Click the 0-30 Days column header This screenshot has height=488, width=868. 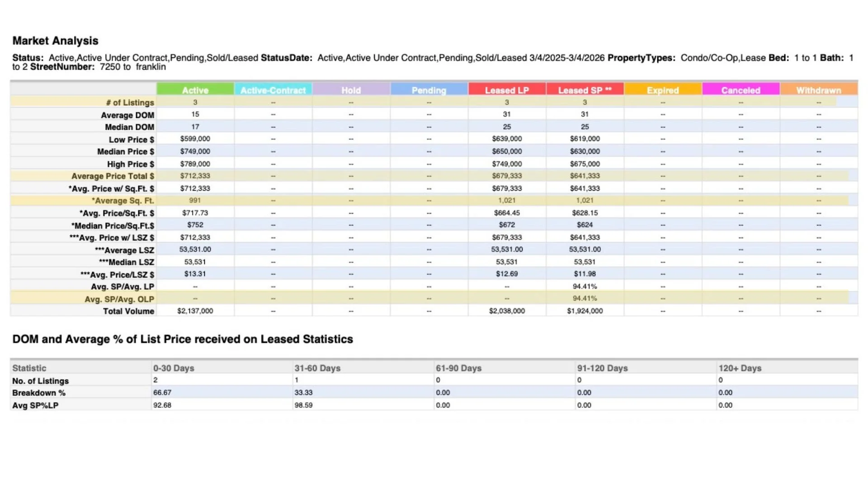click(x=174, y=368)
